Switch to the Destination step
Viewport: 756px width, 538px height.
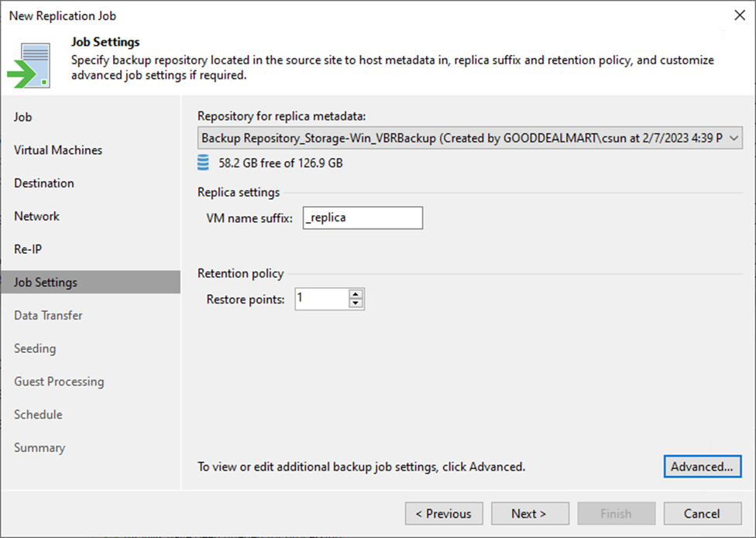[x=44, y=183]
